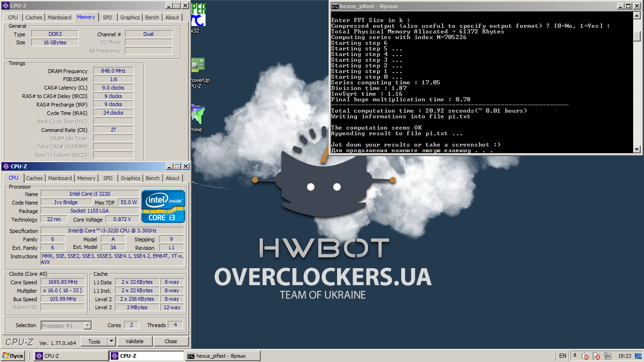Open Bench tab in lower CPU-Z window
The height and width of the screenshot is (362, 644).
point(153,178)
